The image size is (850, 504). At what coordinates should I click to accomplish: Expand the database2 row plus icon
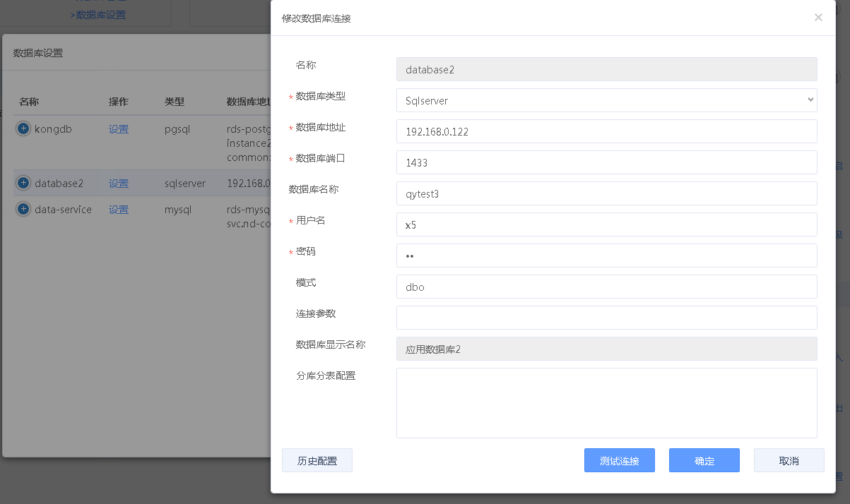tap(23, 183)
